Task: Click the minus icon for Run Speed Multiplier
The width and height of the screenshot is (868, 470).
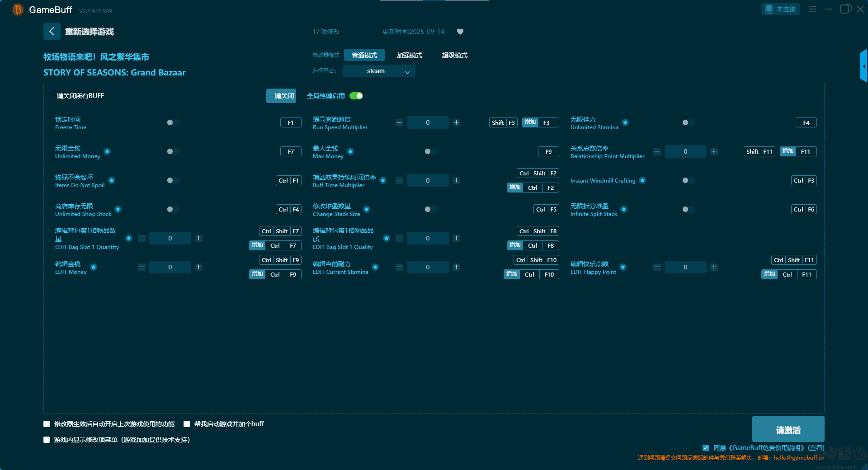Action: (x=399, y=122)
